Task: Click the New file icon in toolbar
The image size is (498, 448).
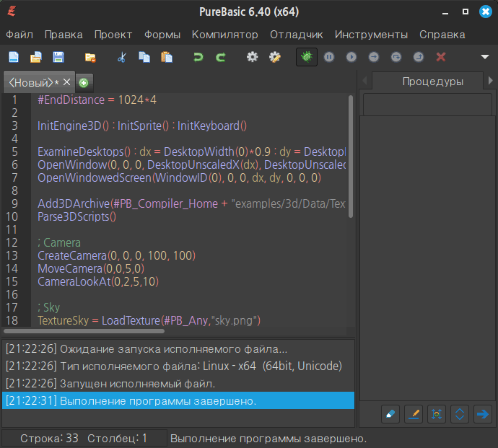Action: [14, 57]
